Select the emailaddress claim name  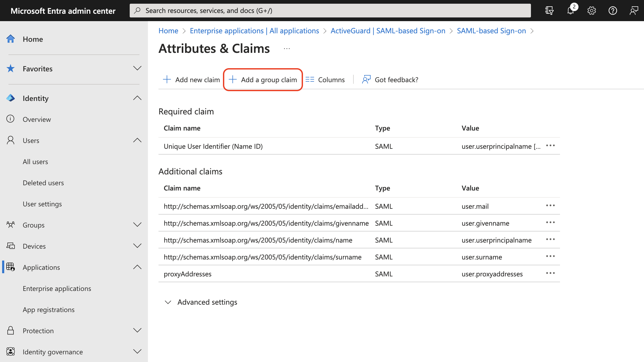click(x=266, y=206)
